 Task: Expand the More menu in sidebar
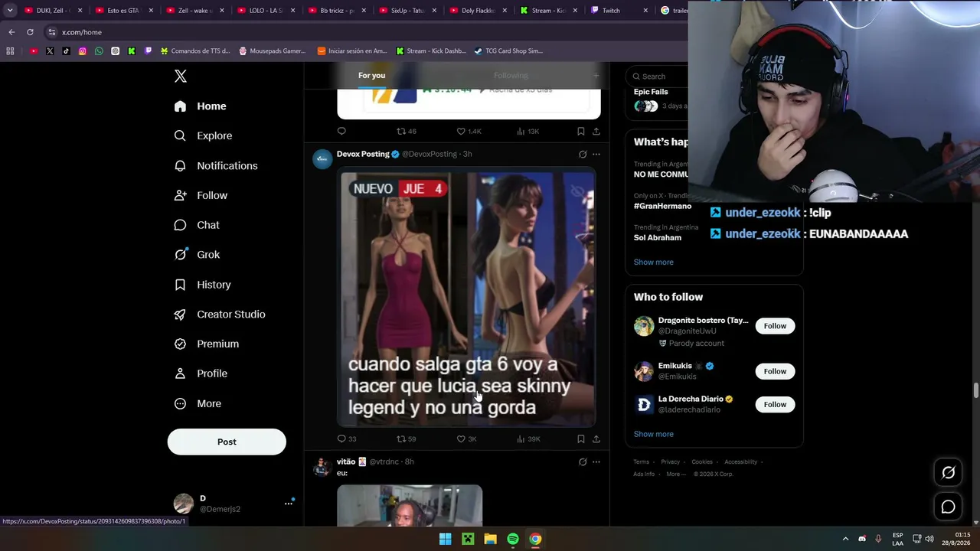(x=198, y=403)
